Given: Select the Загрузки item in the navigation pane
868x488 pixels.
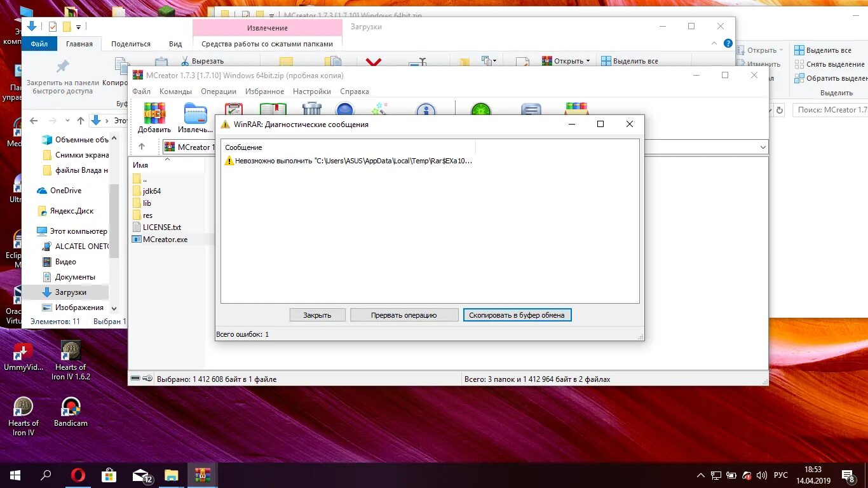Looking at the screenshot, I should click(x=65, y=292).
